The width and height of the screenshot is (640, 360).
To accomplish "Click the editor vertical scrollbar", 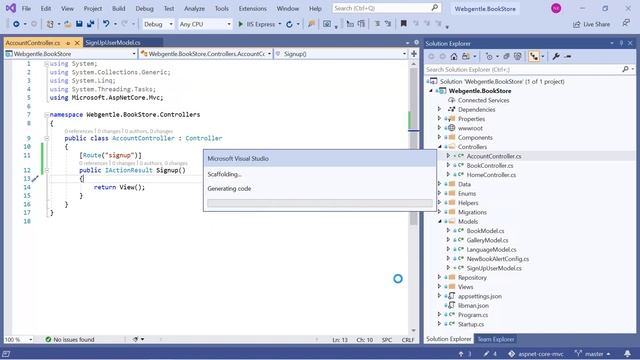I will [x=413, y=196].
